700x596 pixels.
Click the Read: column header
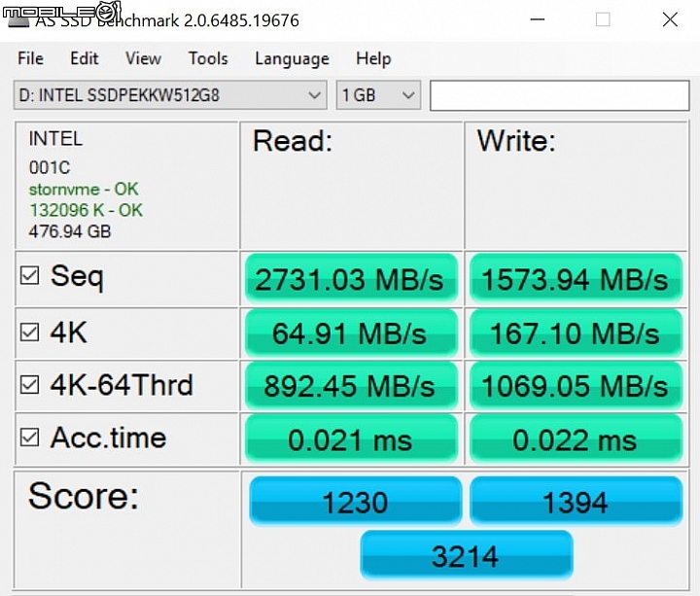pos(293,141)
